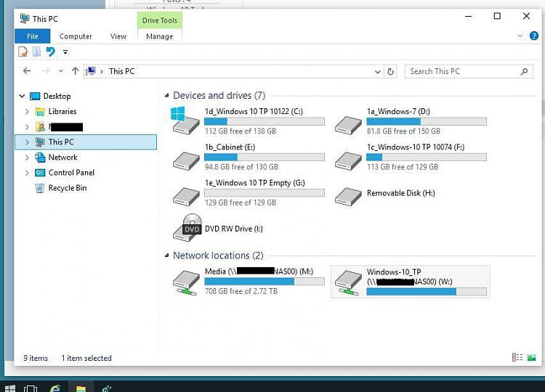Switch to the View ribbon tab

coord(118,36)
